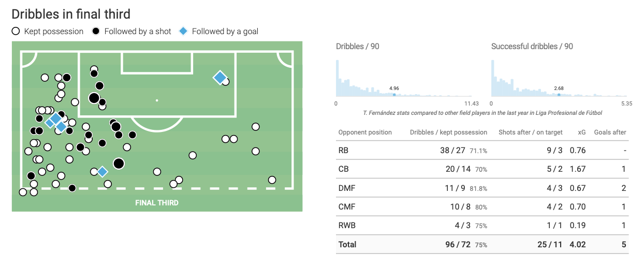Click the Successful dribbles / 90 chart title
644x268 pixels.
(x=532, y=47)
